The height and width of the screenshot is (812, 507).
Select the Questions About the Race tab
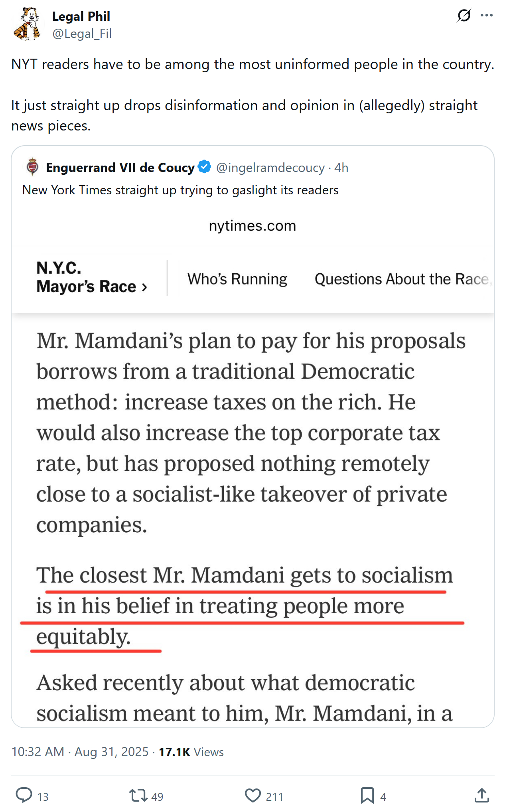click(x=402, y=279)
